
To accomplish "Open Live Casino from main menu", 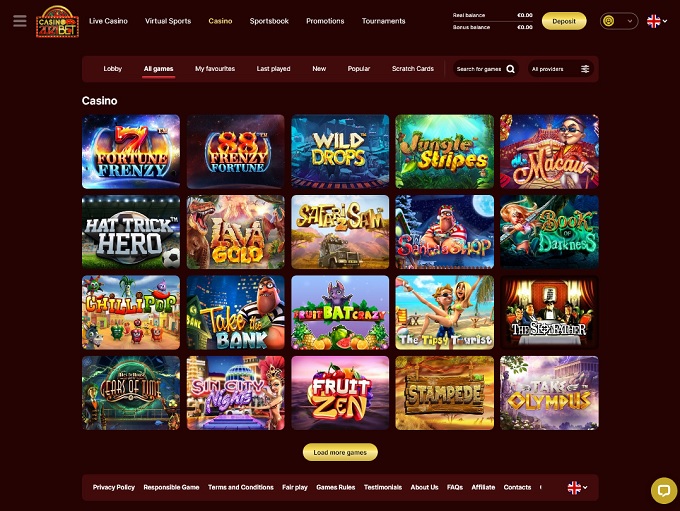I will tap(108, 21).
